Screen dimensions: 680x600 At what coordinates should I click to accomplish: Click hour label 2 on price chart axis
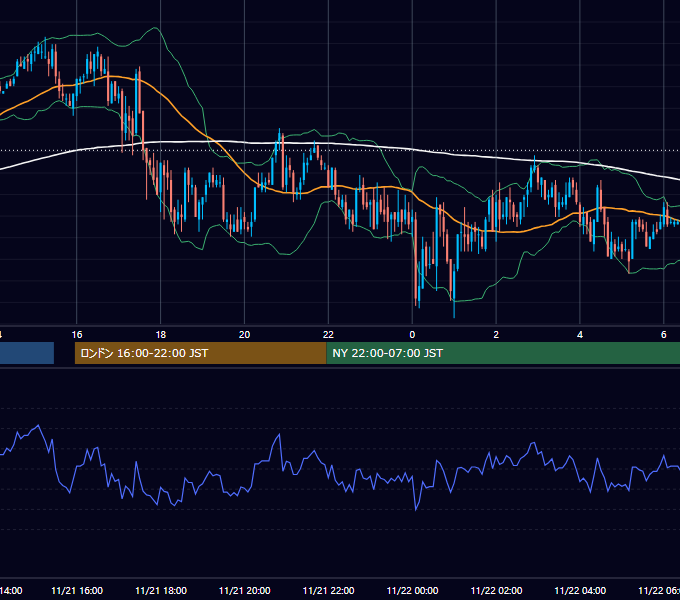[496, 335]
